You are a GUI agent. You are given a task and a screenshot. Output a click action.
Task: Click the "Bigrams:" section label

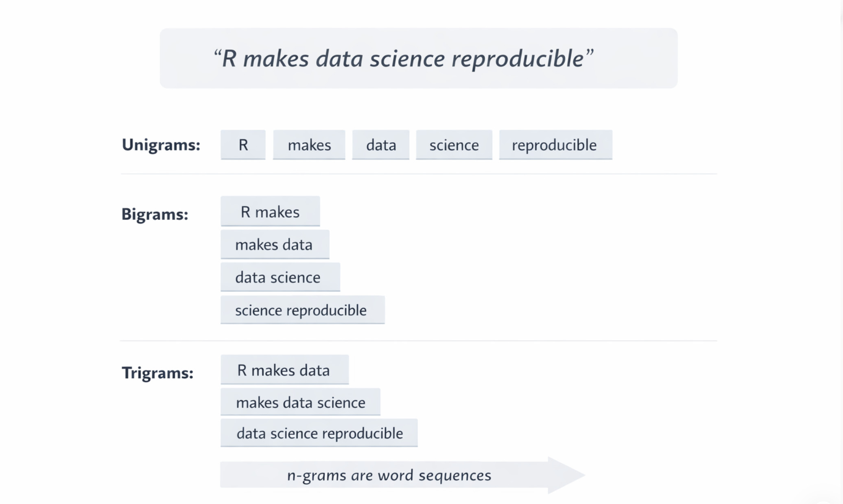[155, 214]
